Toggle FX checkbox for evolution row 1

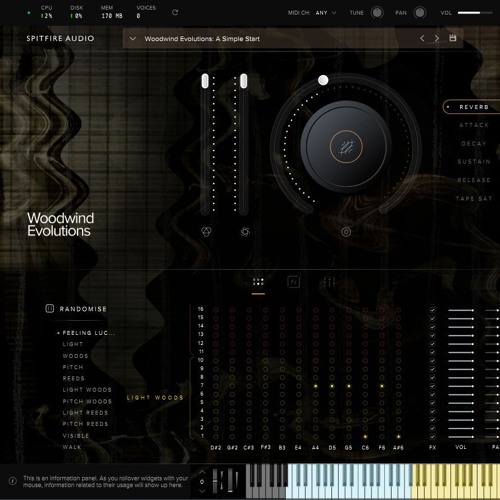pyautogui.click(x=432, y=437)
